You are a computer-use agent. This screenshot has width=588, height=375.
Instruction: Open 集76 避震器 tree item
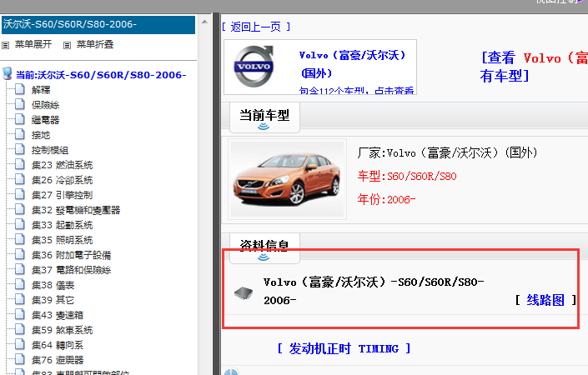click(x=58, y=360)
